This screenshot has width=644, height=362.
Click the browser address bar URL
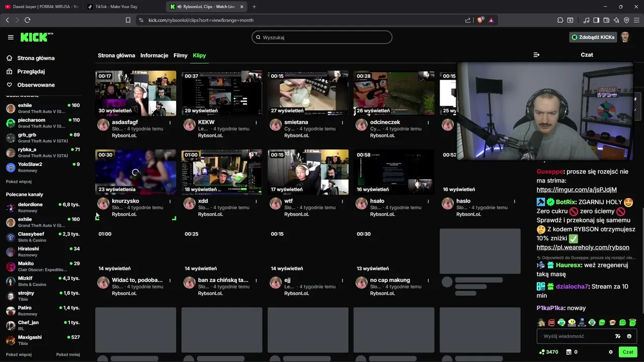pos(201,20)
